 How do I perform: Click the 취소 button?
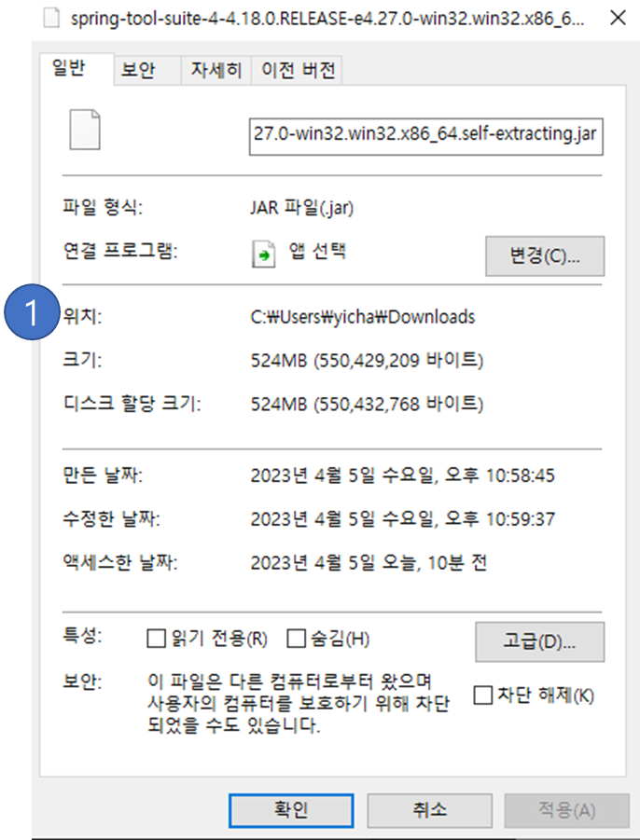tap(429, 810)
